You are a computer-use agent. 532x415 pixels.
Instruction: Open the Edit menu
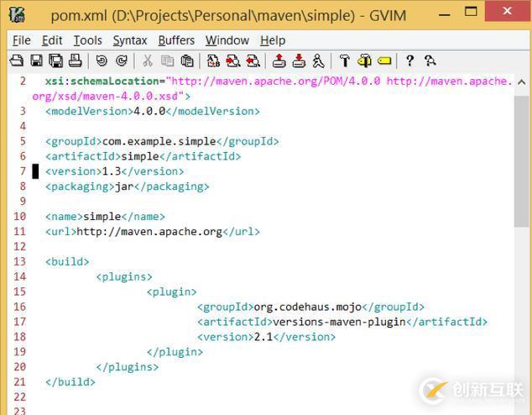pos(52,40)
